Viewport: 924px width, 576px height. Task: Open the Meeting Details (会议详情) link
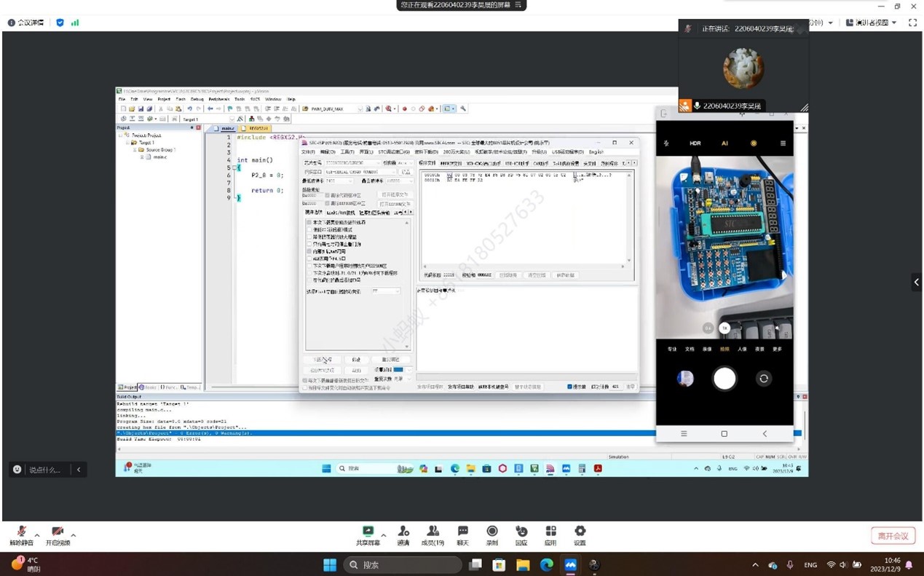[x=29, y=23]
